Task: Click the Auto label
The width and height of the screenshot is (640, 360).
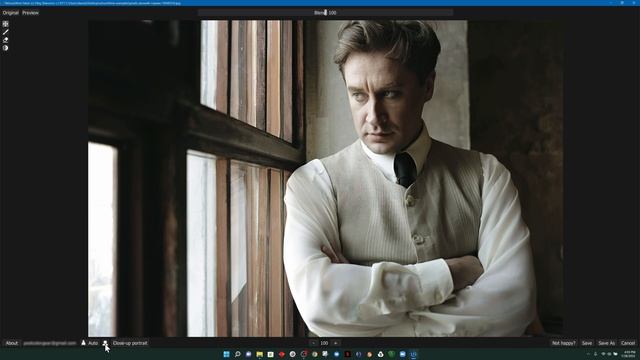Action: (93, 343)
